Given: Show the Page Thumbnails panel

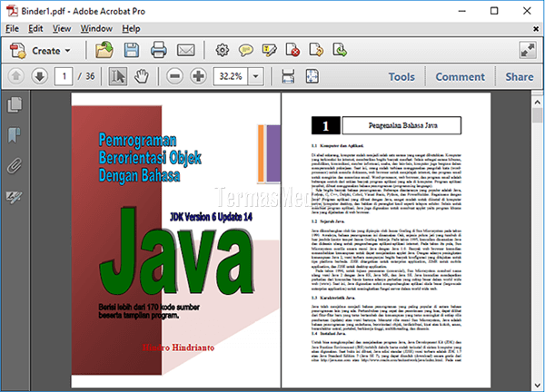Looking at the screenshot, I should click(x=15, y=104).
